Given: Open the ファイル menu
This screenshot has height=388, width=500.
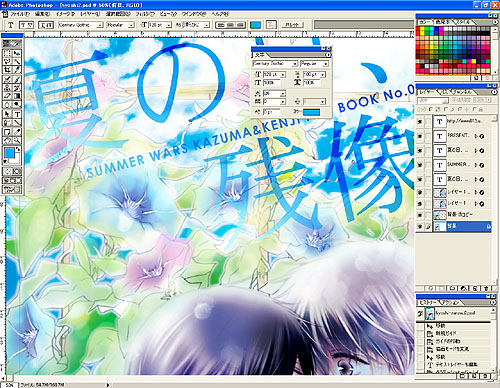Looking at the screenshot, I should tap(20, 14).
